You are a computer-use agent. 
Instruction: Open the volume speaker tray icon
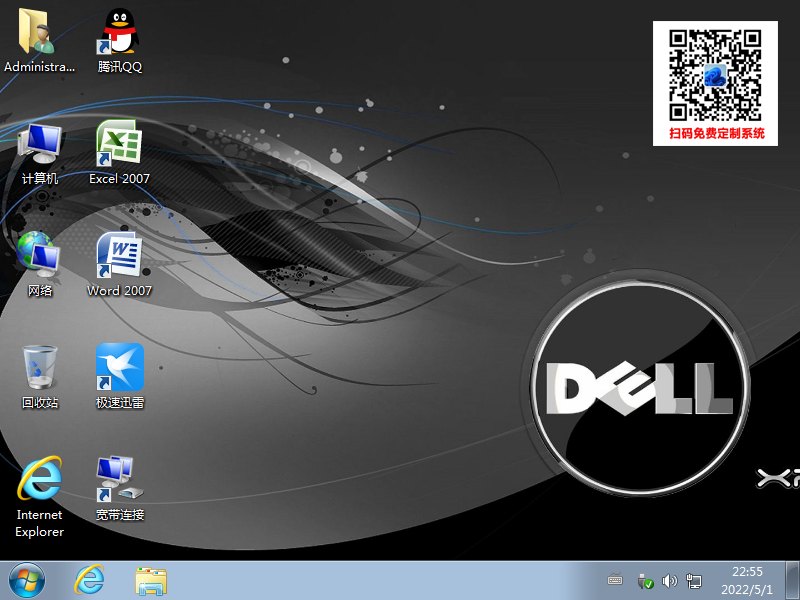[669, 581]
